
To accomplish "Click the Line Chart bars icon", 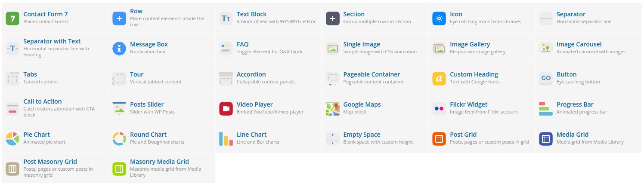I will coord(226,139).
